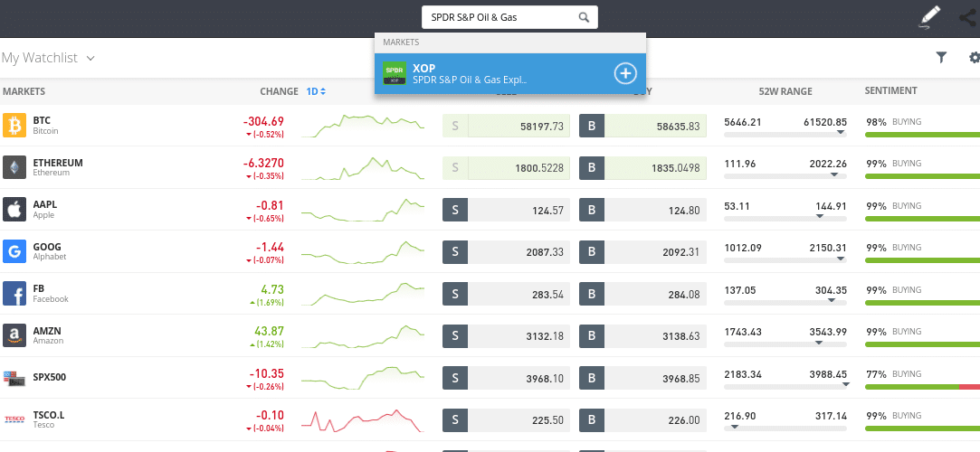
Task: Click the 98% BUYING sentiment for BTC
Action: [893, 122]
